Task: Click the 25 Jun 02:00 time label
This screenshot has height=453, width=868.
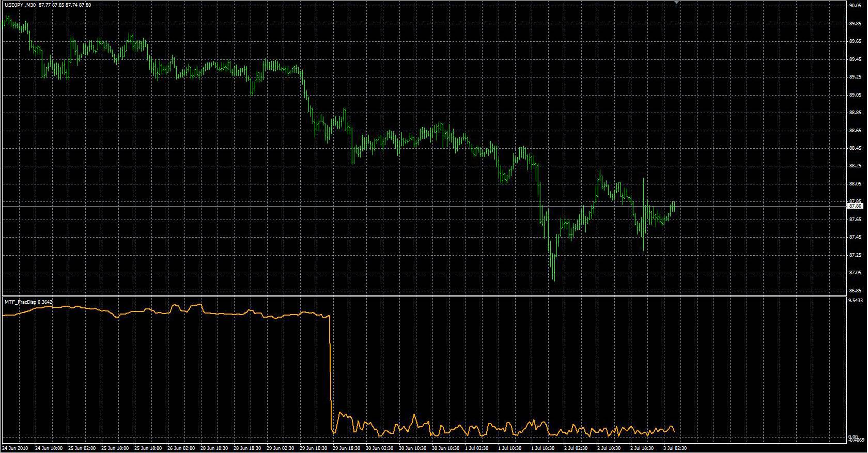Action: (x=82, y=448)
